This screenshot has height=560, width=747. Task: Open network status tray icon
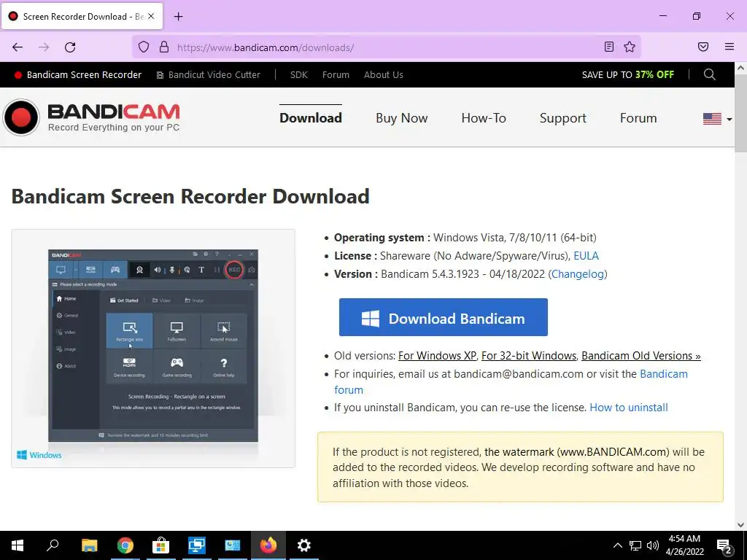click(x=635, y=545)
